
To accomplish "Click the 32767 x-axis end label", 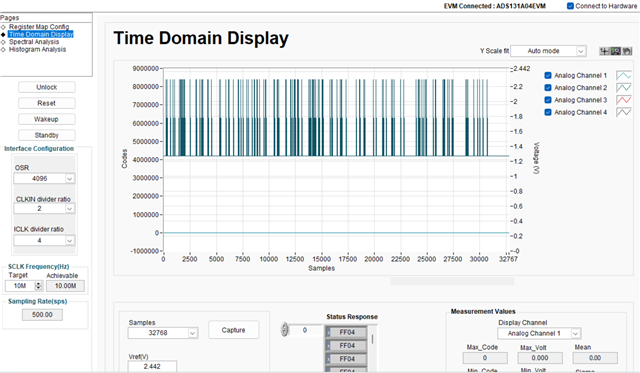I will pos(508,259).
